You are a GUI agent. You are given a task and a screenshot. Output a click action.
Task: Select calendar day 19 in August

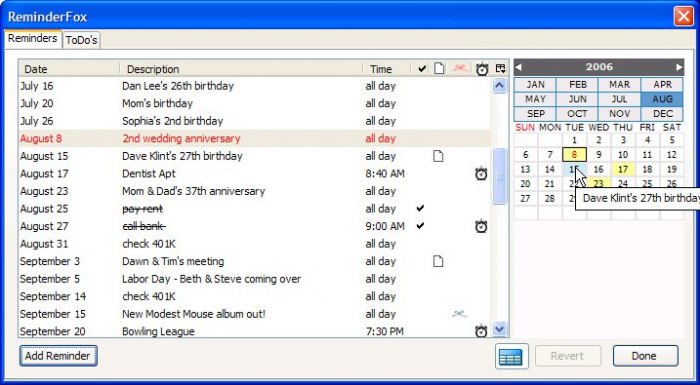pos(671,169)
